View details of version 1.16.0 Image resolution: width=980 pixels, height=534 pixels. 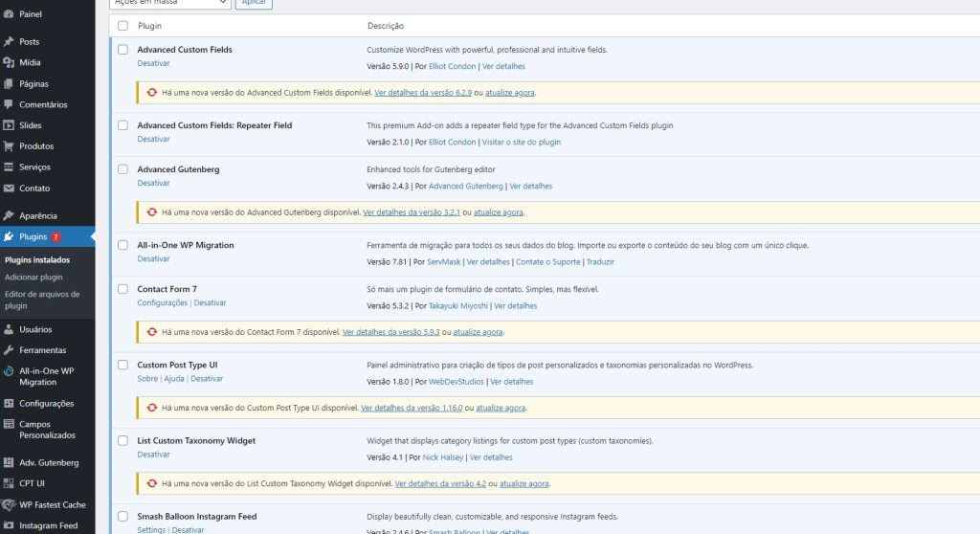tap(412, 408)
